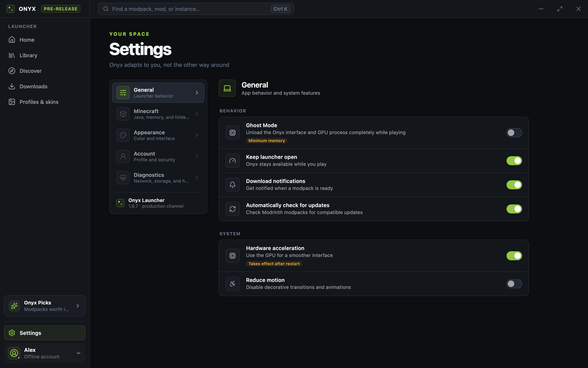This screenshot has width=588, height=368.
Task: Open Onyx Picks with its chevron
Action: click(78, 306)
